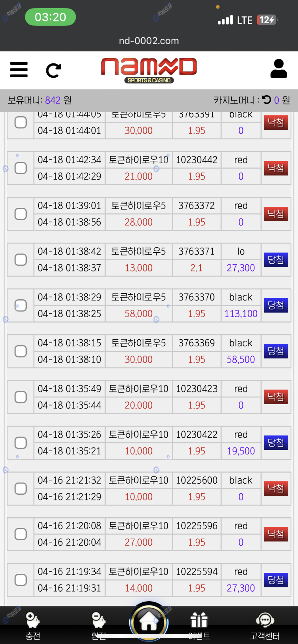Image resolution: width=298 pixels, height=644 pixels.
Task: Select checkbox for round 3763371 bet
Action: 21,260
